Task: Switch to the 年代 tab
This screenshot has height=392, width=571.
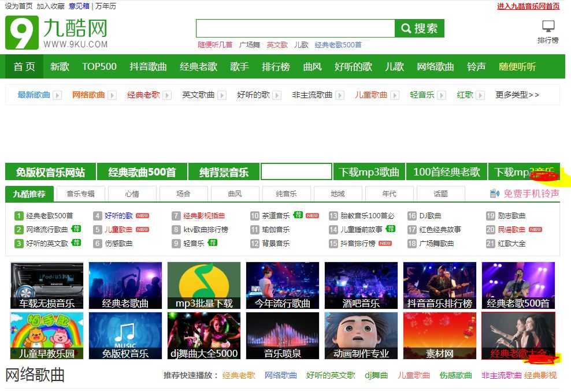Action: click(x=390, y=194)
